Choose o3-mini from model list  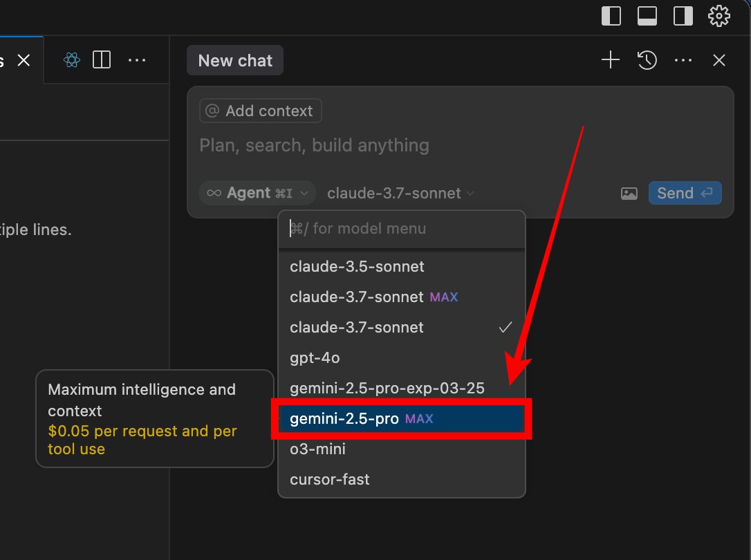coord(401,449)
